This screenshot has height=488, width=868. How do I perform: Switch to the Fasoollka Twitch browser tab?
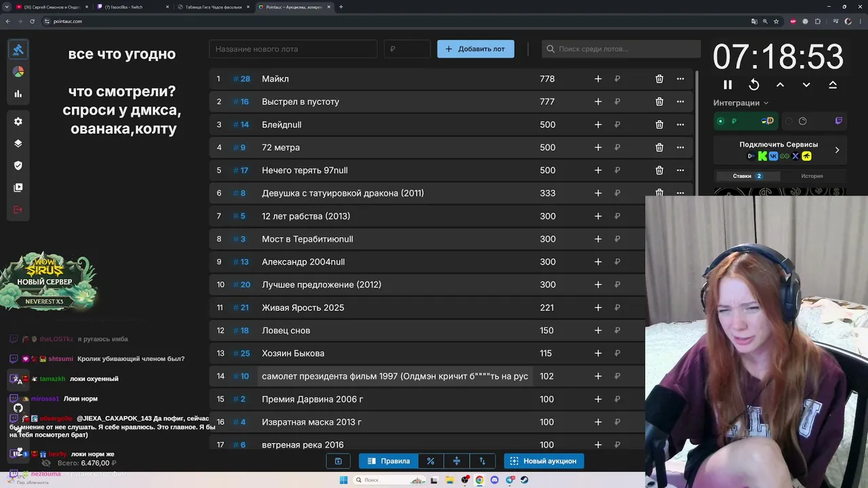tap(132, 7)
